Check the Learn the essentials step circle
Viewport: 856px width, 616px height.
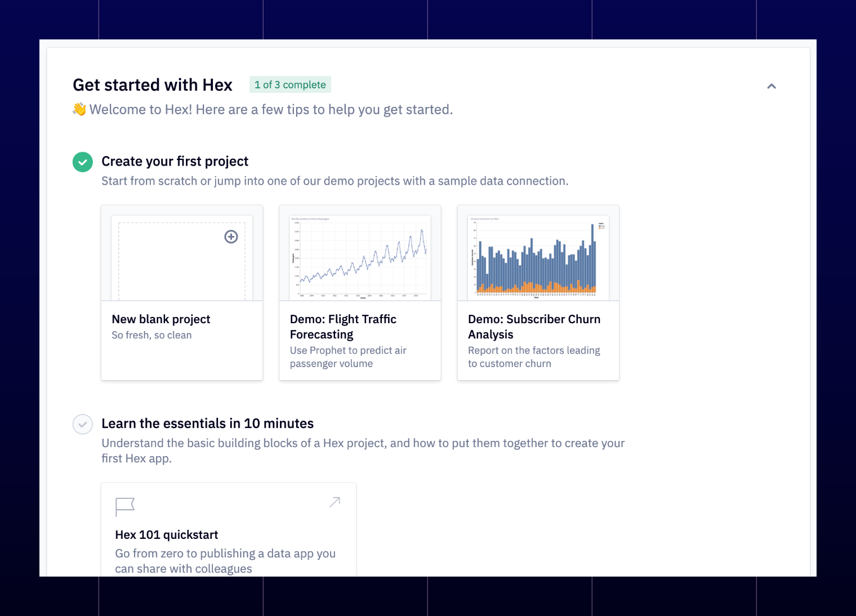[83, 424]
